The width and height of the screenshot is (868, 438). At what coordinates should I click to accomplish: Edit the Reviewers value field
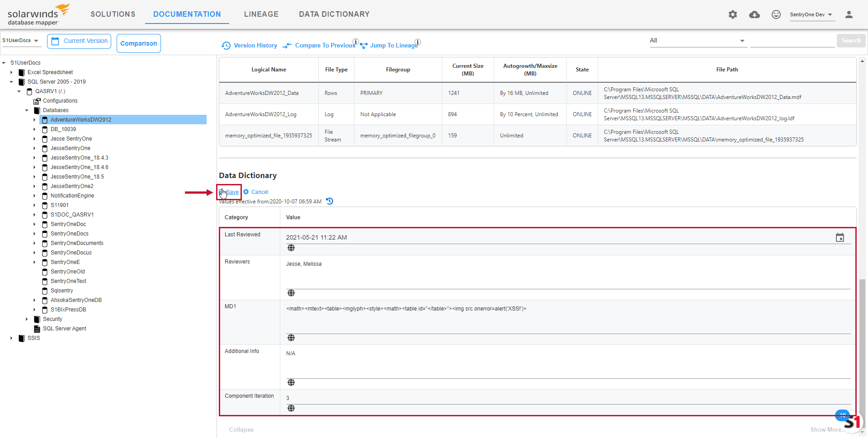coord(568,274)
